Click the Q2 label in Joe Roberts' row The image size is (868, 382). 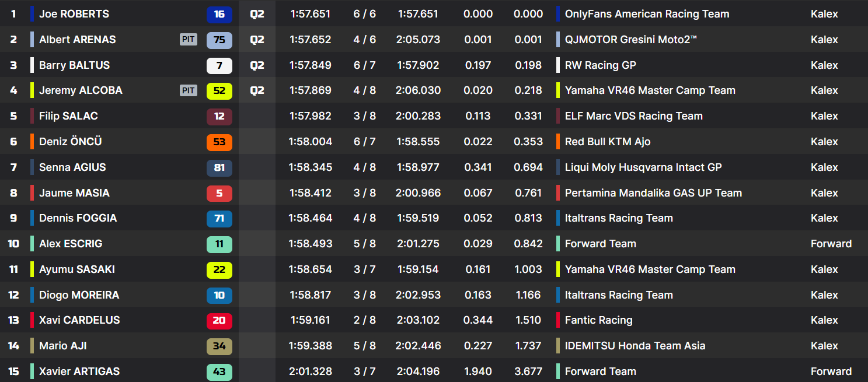click(x=257, y=14)
